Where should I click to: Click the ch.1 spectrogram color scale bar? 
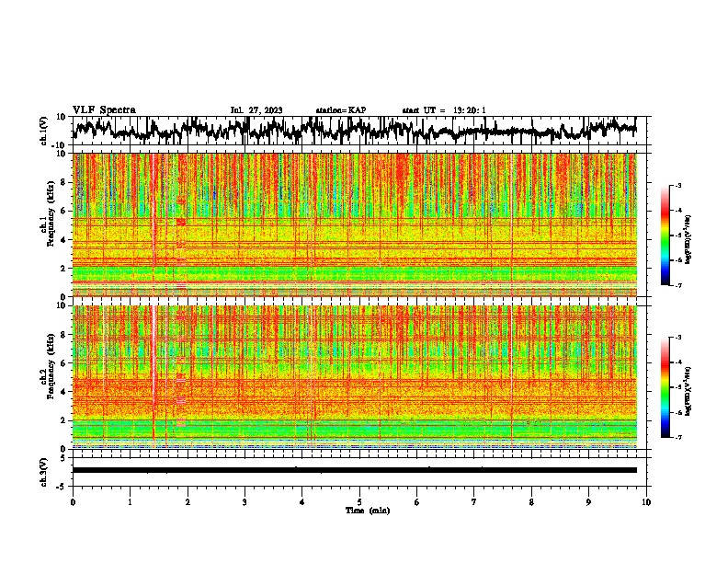pos(665,236)
